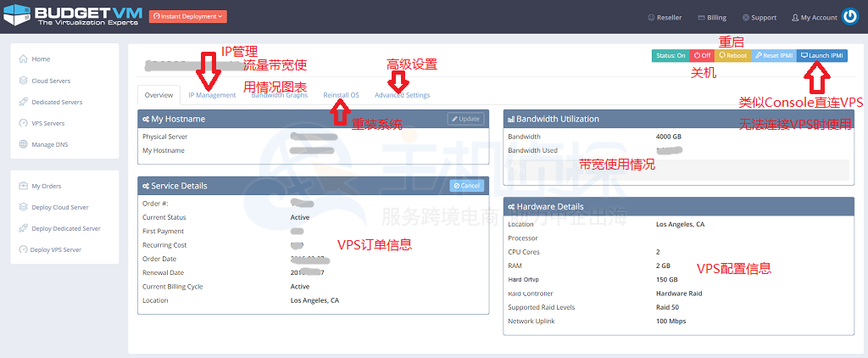868x358 pixels.
Task: Click the BudgetVM logo
Action: [73, 16]
